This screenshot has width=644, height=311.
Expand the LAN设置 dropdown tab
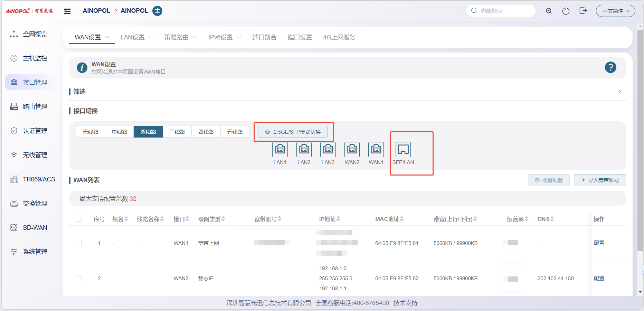point(136,37)
